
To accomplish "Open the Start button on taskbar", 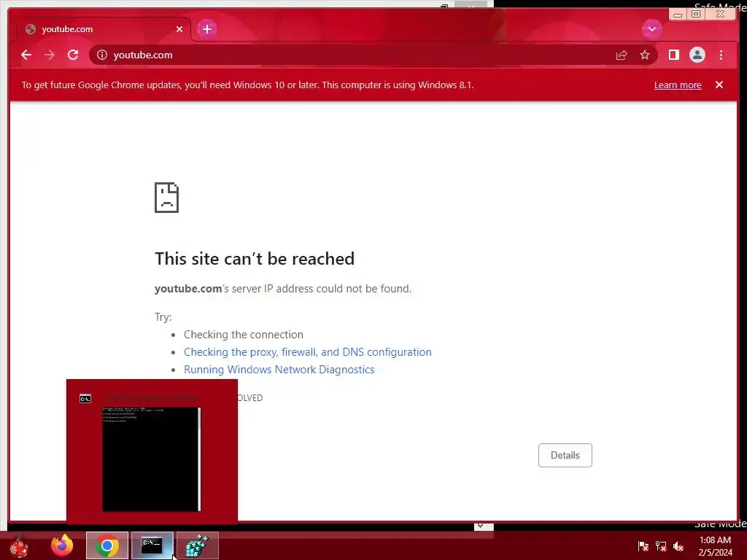I will (19, 547).
